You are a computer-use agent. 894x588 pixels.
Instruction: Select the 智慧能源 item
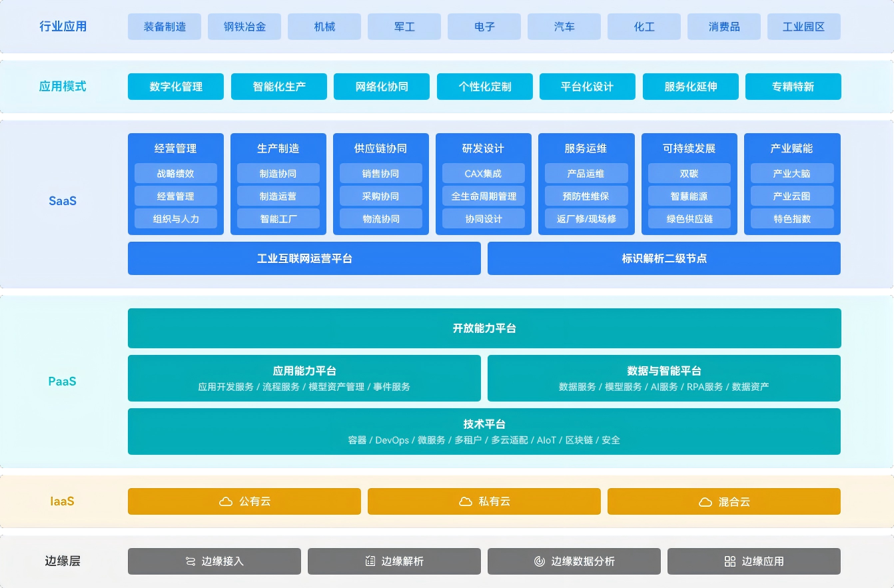(x=689, y=196)
